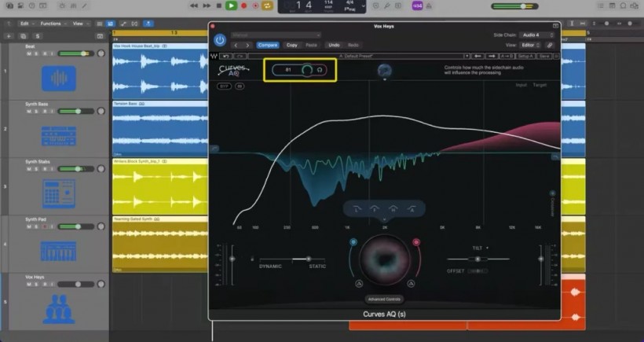Adjust the master volume slider

point(514,6)
